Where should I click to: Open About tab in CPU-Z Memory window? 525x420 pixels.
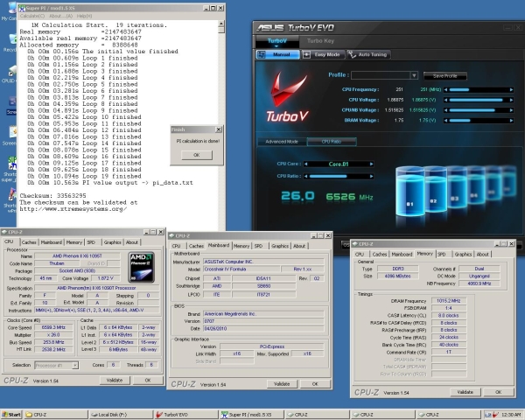click(x=482, y=255)
